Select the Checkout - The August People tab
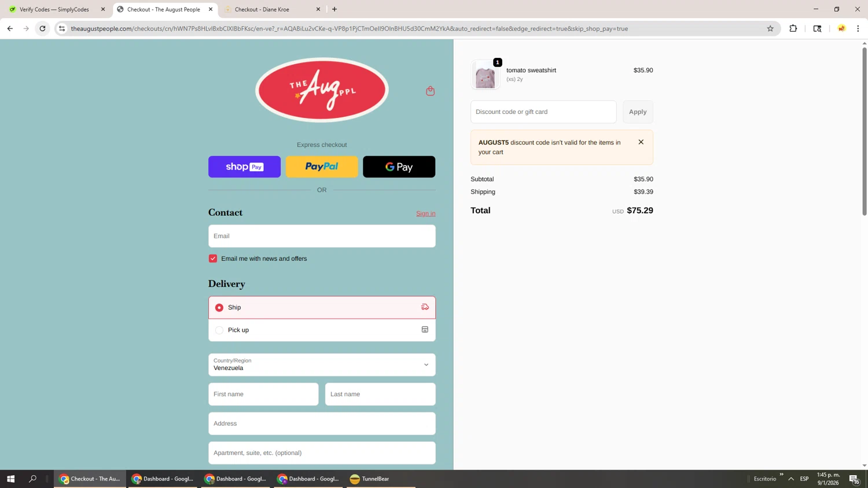The image size is (868, 488). (164, 9)
